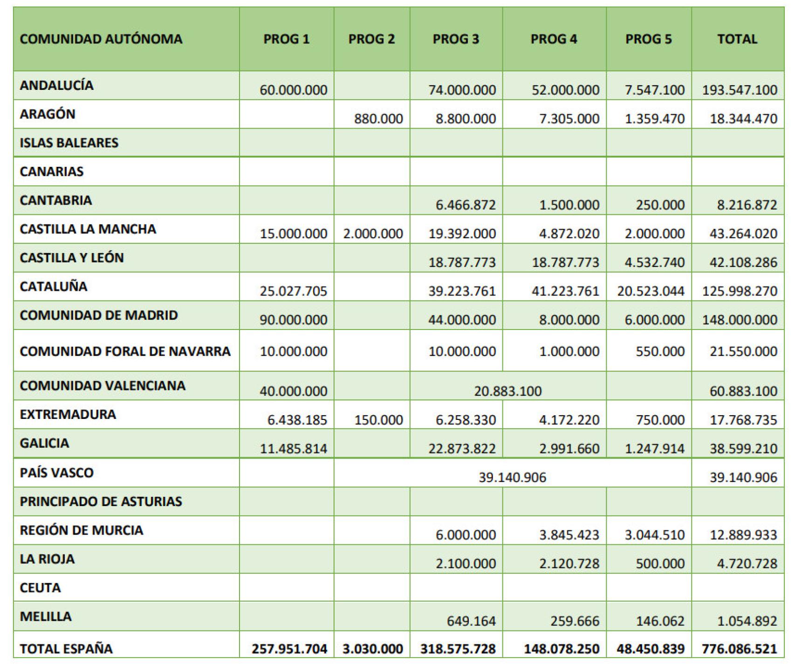Select Andalucía's total value 193.547.100
The width and height of the screenshot is (795, 672).
(x=740, y=90)
